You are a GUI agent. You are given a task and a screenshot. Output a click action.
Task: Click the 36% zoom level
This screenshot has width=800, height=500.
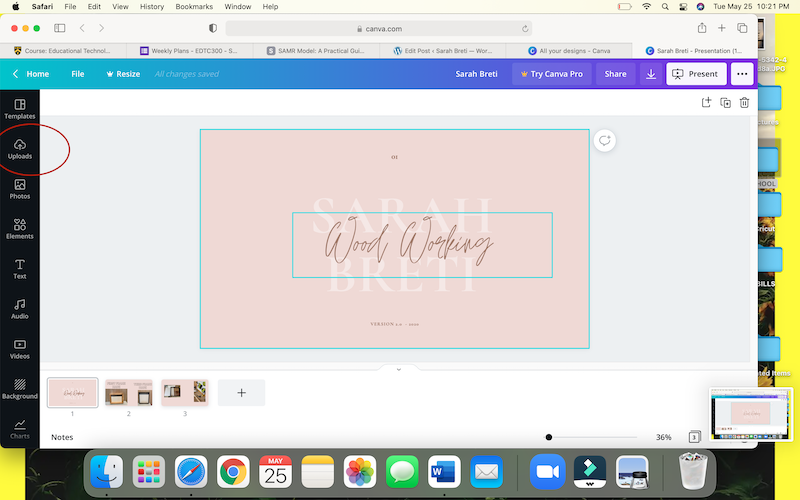663,437
